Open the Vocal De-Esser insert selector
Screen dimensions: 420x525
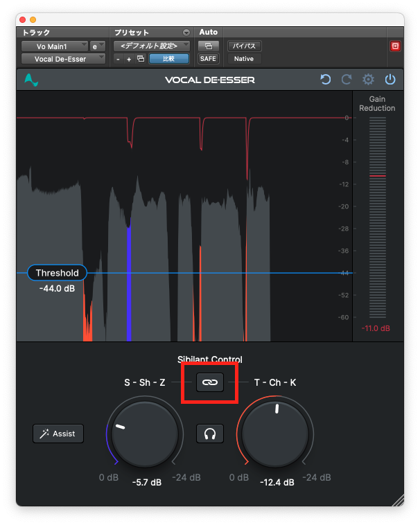coord(62,59)
